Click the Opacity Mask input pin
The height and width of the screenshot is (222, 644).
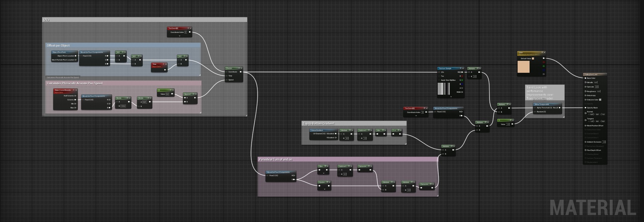(585, 108)
